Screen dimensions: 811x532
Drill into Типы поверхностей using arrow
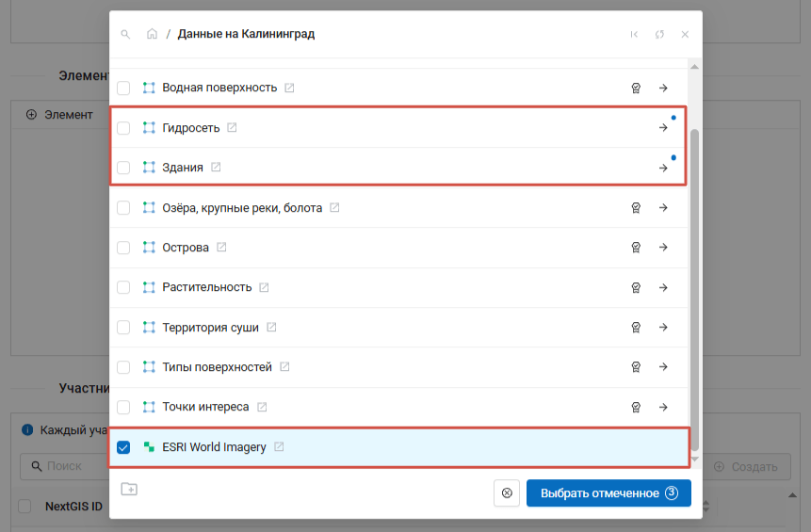(x=663, y=367)
